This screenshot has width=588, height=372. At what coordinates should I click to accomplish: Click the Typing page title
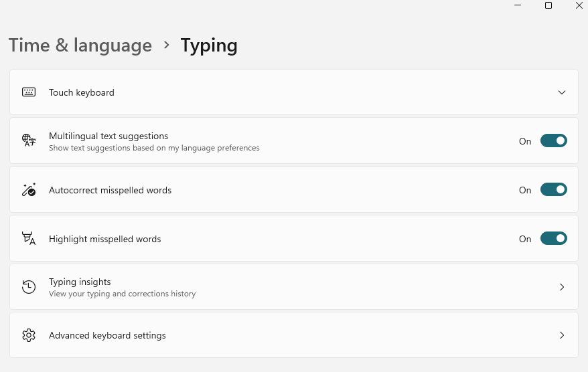(209, 46)
